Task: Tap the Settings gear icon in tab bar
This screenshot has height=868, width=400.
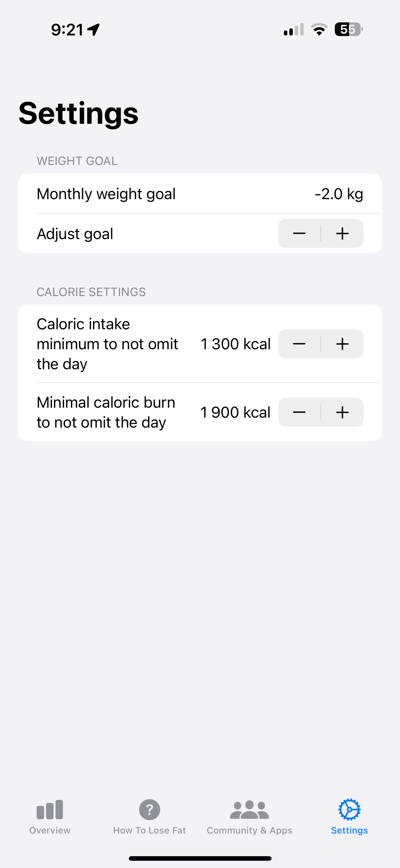Action: click(349, 810)
